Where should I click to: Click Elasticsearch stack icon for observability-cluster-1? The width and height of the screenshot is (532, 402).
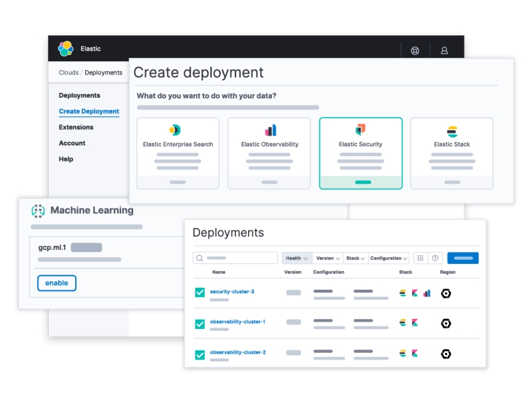pyautogui.click(x=403, y=323)
